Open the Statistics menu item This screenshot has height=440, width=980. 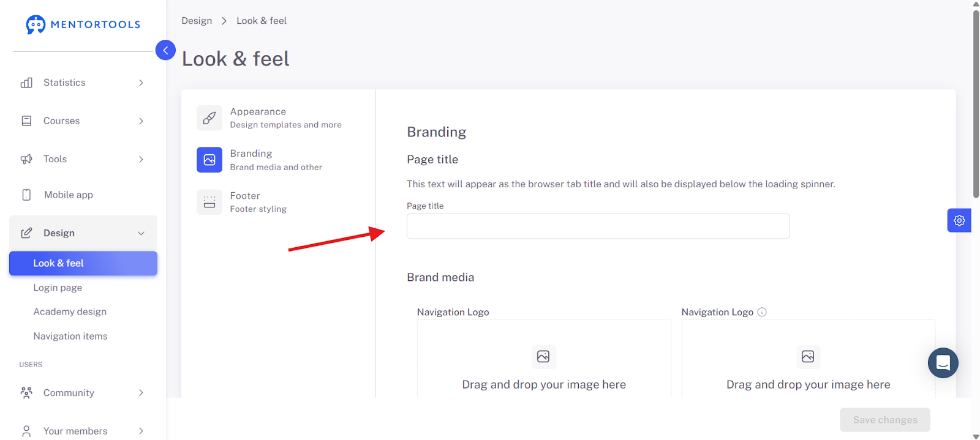83,83
